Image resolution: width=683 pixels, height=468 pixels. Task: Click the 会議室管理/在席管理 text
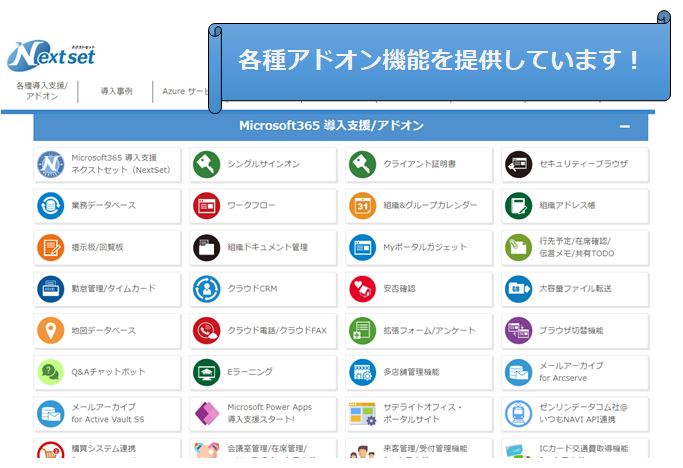coord(267,448)
